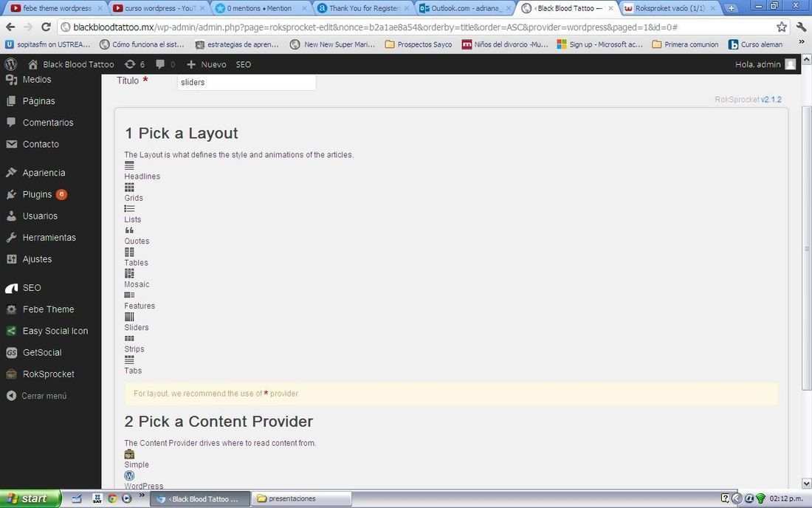Image resolution: width=812 pixels, height=508 pixels.
Task: Select the Tabs layout icon
Action: 129,360
